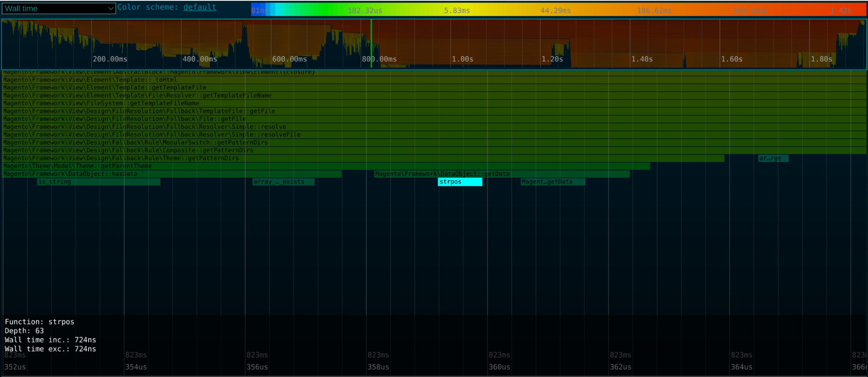Click the 'Color scheme:' label
The height and width of the screenshot is (377, 868).
[x=148, y=7]
